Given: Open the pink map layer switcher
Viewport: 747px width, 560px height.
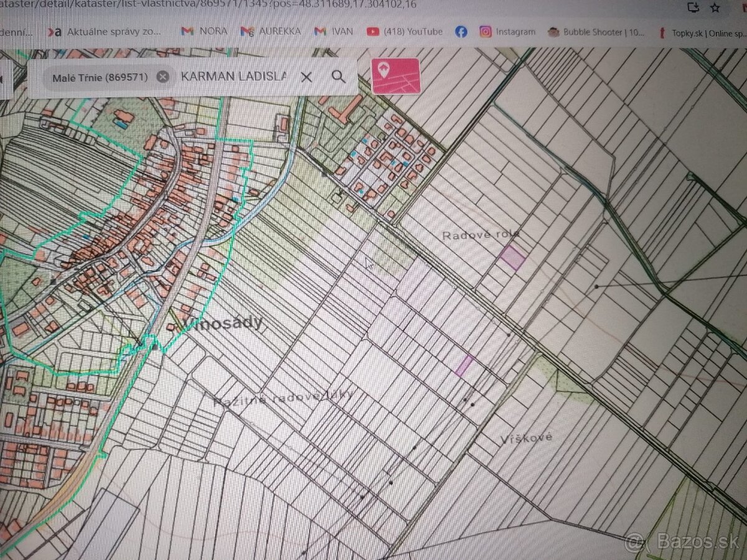Looking at the screenshot, I should pos(395,76).
